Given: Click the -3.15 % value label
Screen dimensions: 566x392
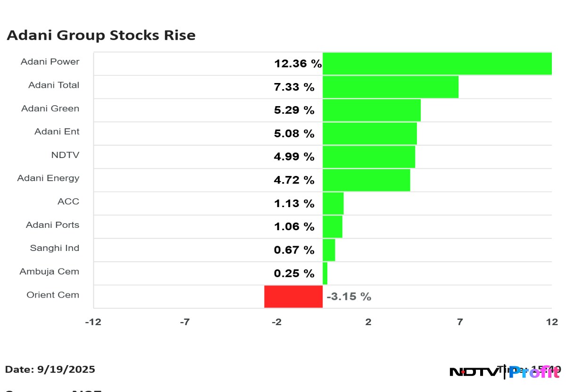Looking at the screenshot, I should (x=349, y=297).
